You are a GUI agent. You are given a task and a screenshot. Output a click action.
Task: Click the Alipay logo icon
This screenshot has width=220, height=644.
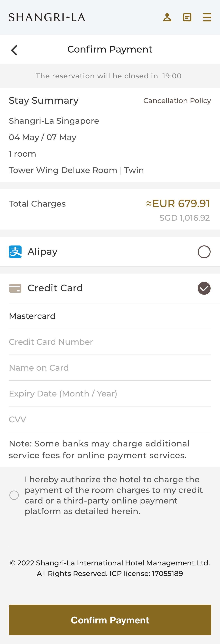coord(16,251)
